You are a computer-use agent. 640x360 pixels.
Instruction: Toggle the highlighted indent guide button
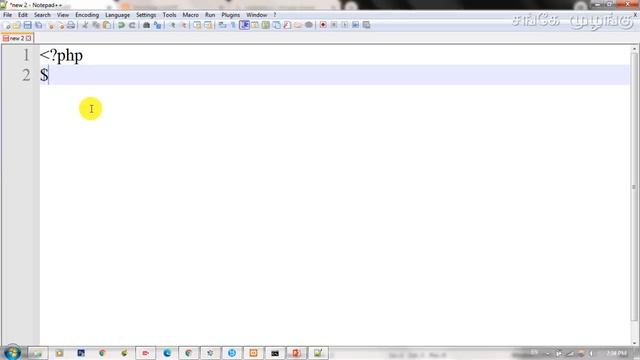[x=244, y=25]
